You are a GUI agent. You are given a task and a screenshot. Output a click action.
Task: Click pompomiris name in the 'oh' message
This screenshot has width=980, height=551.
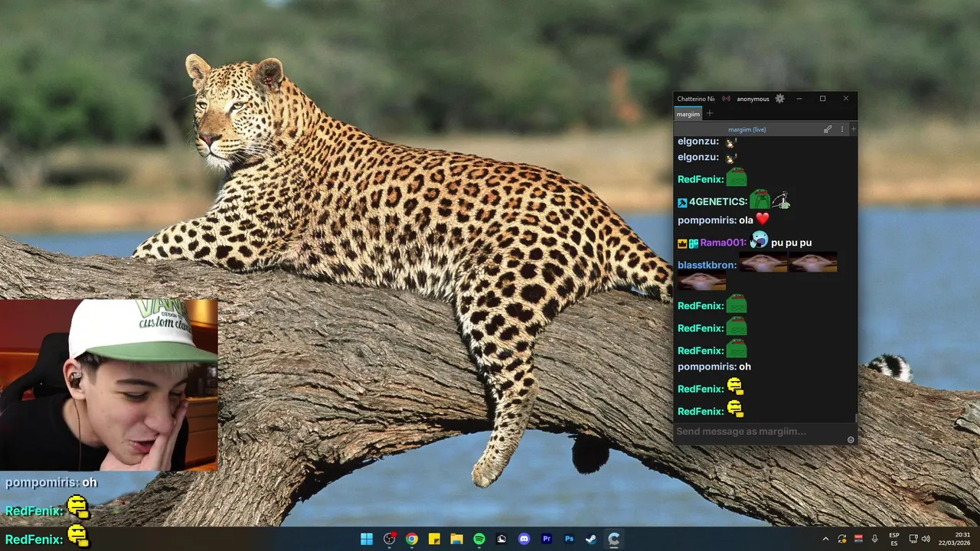[707, 367]
